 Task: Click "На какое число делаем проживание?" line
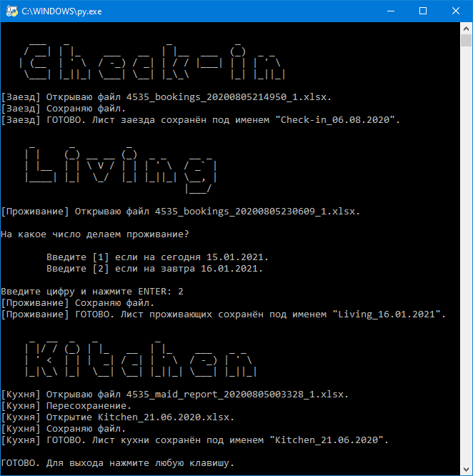pos(94,234)
